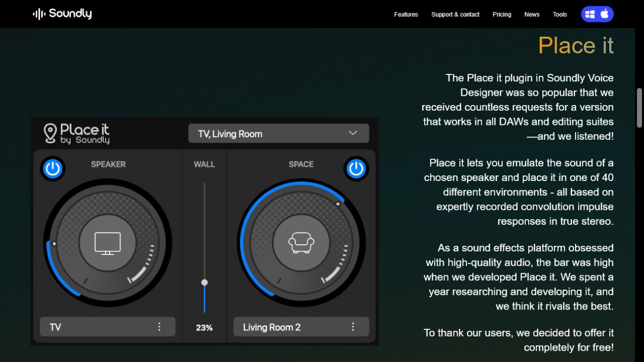
Task: Click the chevron on the preset dropdown
Action: tap(353, 133)
